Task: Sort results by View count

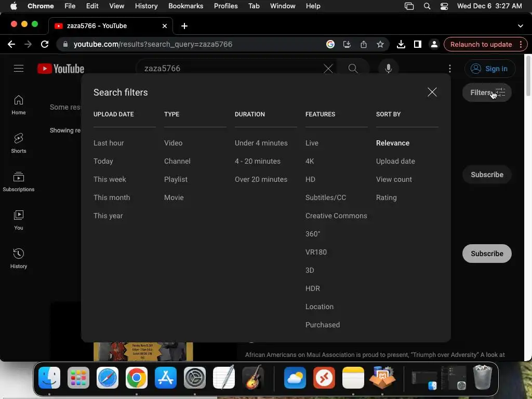Action: pos(394,179)
